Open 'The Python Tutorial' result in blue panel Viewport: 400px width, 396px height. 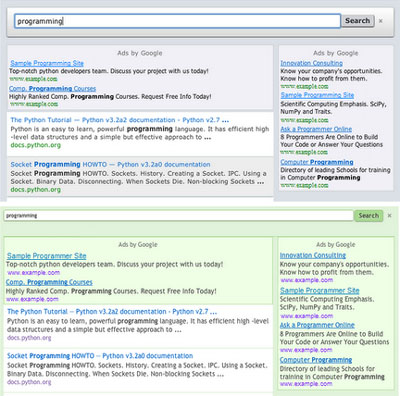point(120,120)
